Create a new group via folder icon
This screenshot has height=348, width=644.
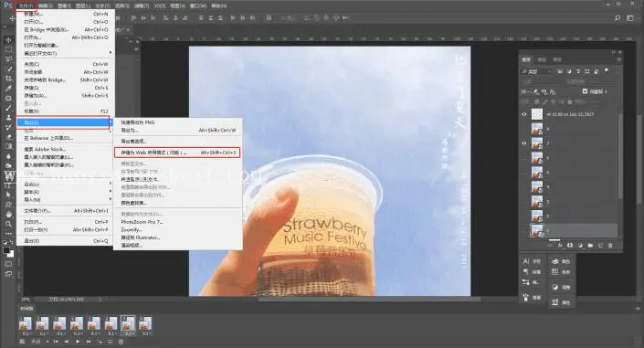click(590, 246)
